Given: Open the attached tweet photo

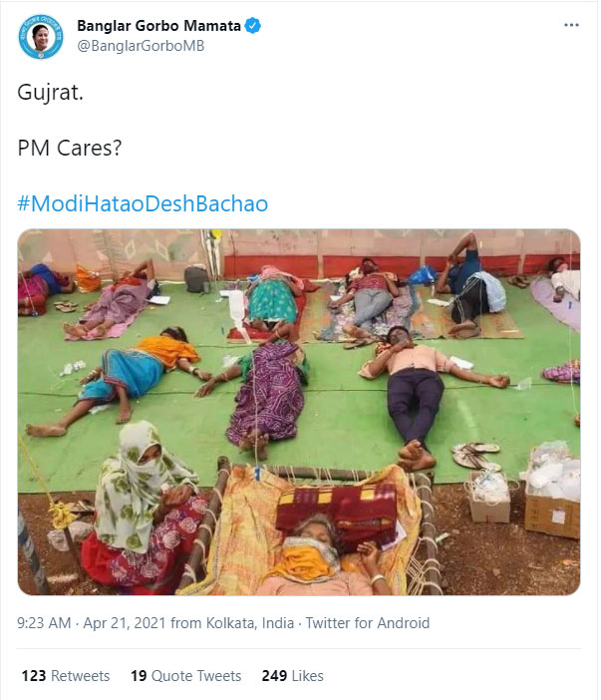Looking at the screenshot, I should tap(299, 412).
